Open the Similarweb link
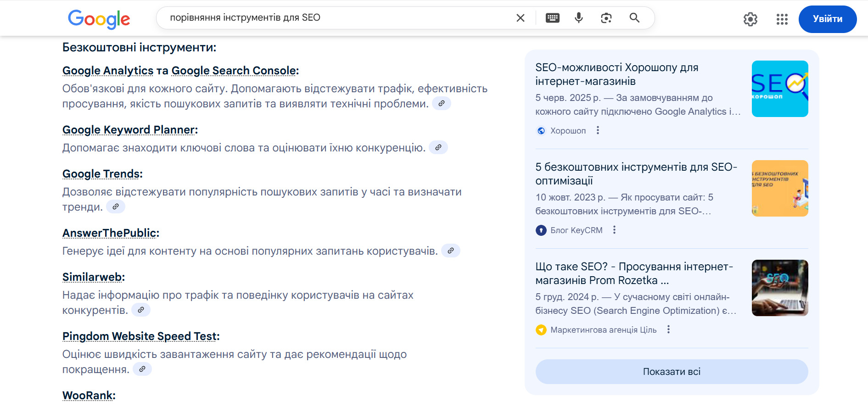 pyautogui.click(x=92, y=277)
